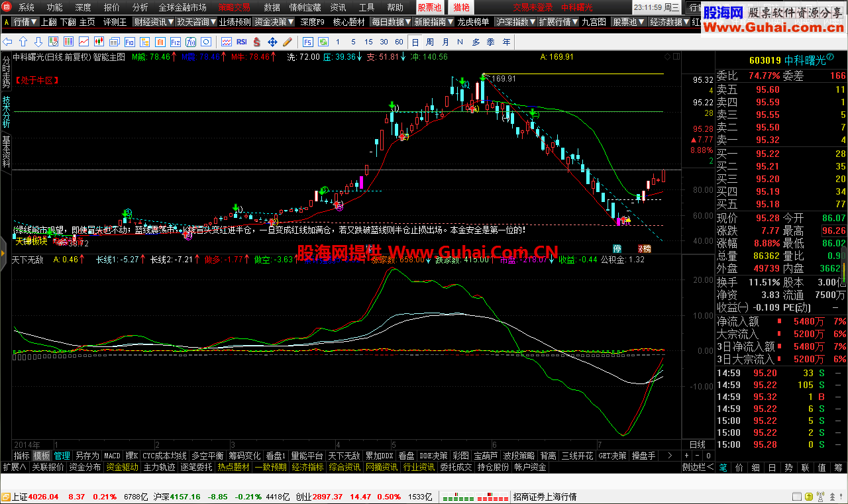
Task: Open the wavy multi-line indicator icon
Action: click(226, 42)
